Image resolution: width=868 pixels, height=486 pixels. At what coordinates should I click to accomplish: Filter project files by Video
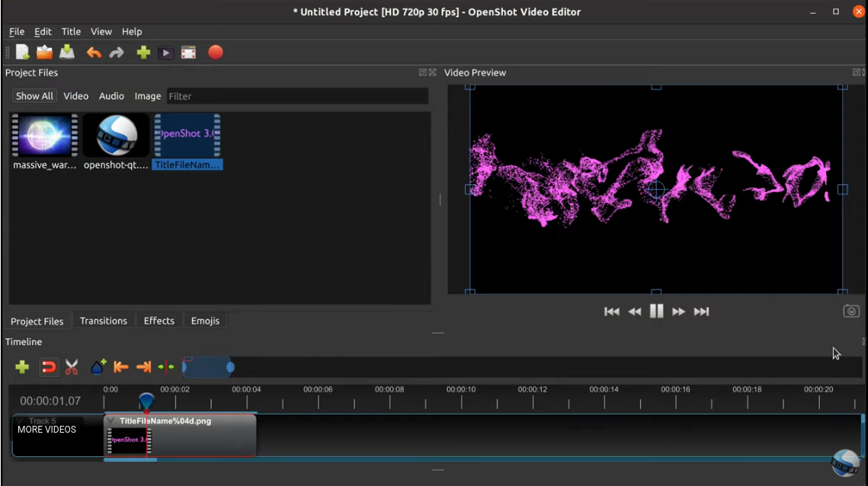tap(75, 96)
